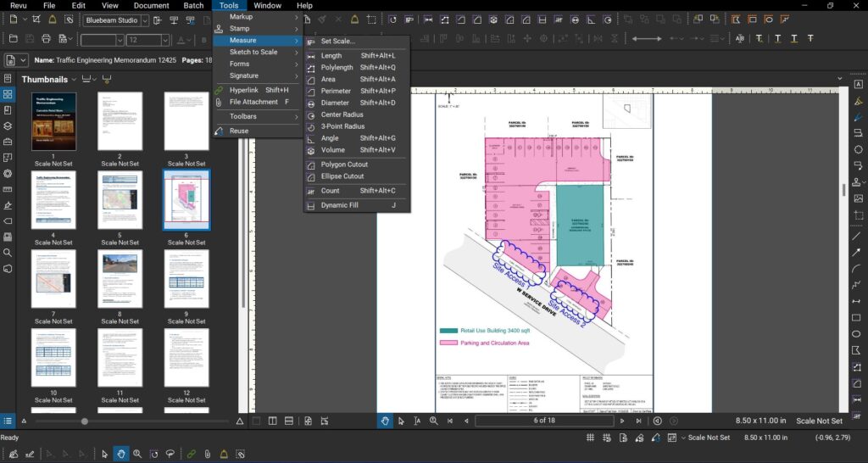Select the Rectangle shape tool in right toolbar
This screenshot has height=463, width=868.
pyautogui.click(x=858, y=318)
